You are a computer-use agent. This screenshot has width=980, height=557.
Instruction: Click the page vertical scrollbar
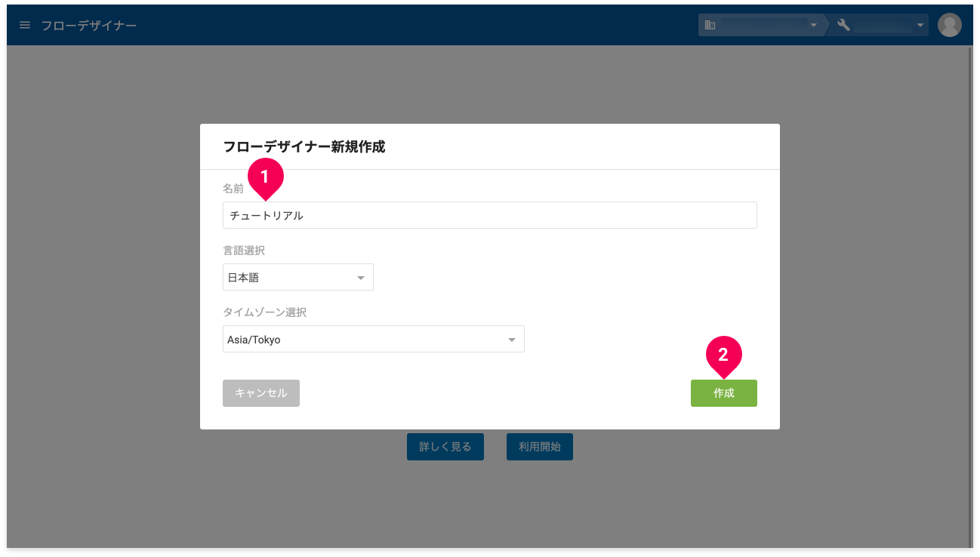click(x=971, y=296)
